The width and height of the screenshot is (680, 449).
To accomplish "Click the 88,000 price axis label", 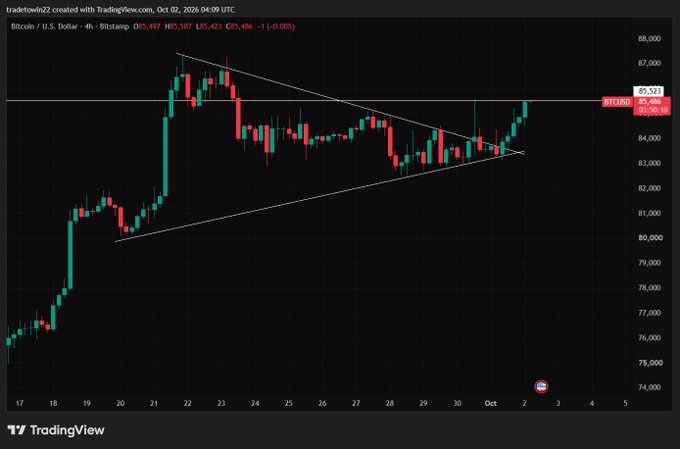I will (x=649, y=39).
